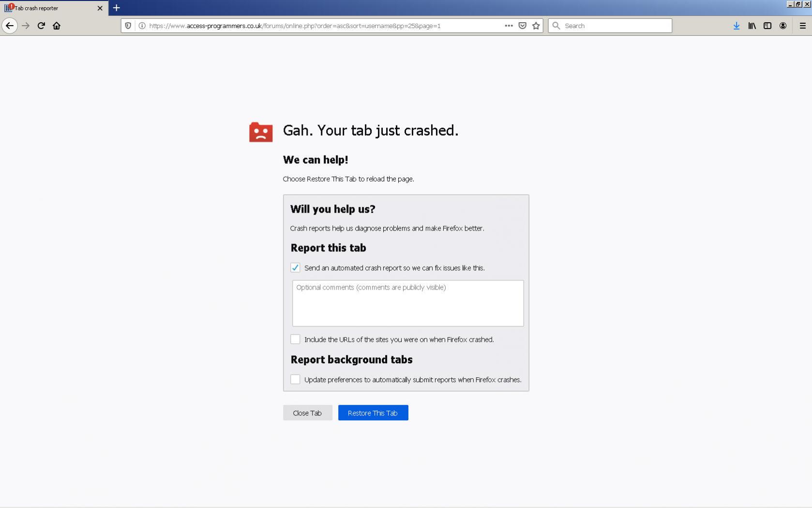Toggle the sidebar view

[767, 26]
